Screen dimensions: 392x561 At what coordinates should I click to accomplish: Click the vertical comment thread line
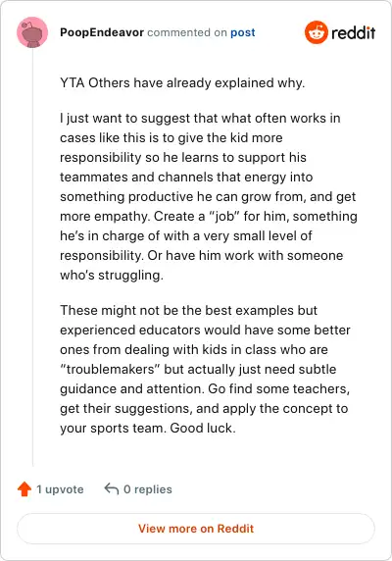32,257
